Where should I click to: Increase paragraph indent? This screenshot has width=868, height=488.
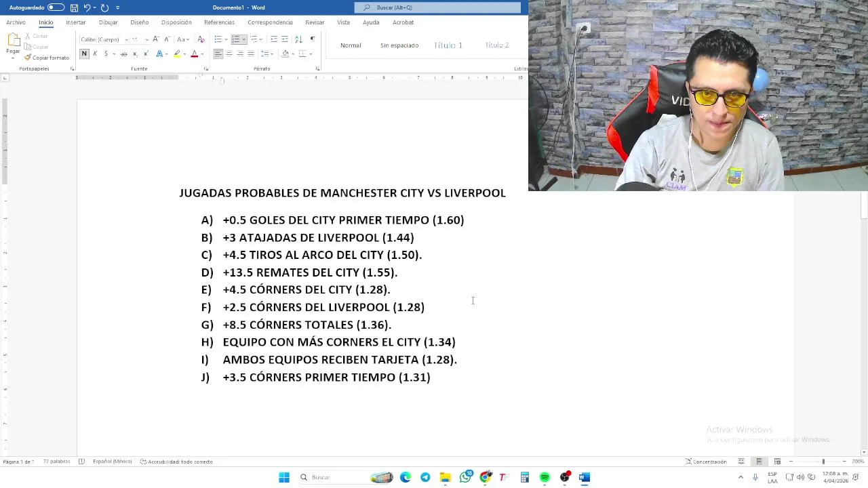coord(285,39)
